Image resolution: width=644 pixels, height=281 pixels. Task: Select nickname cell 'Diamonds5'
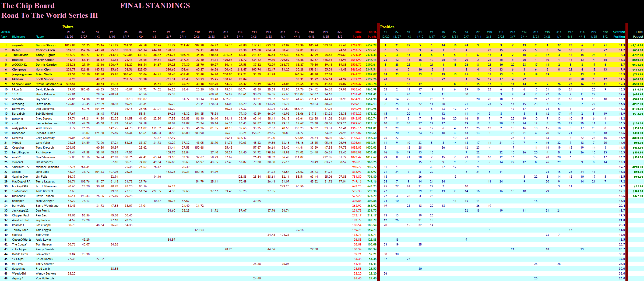[x=19, y=196]
